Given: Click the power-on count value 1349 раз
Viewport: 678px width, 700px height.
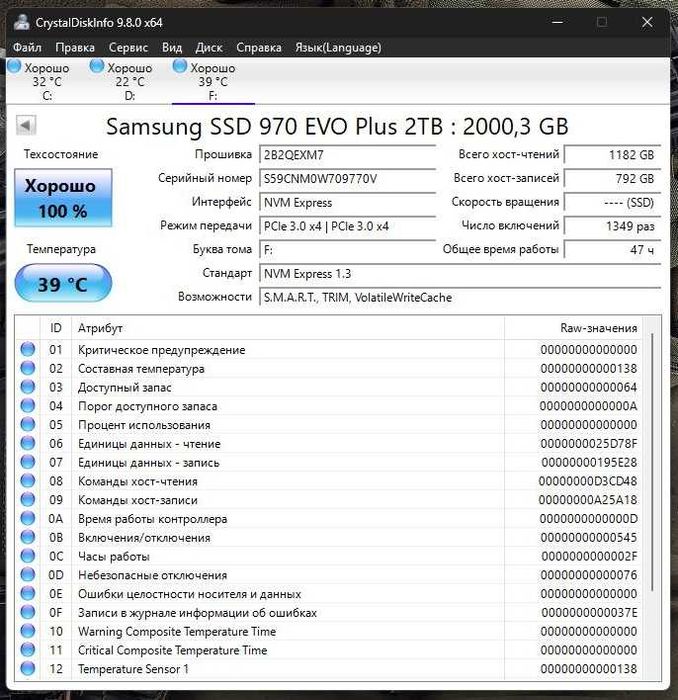Looking at the screenshot, I should 612,226.
